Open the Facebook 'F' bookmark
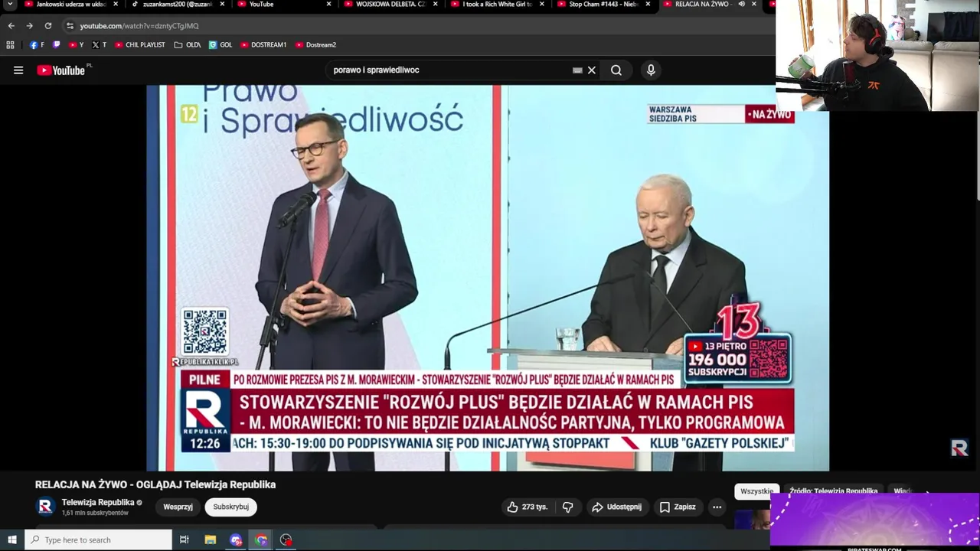The width and height of the screenshot is (980, 551). tap(37, 45)
